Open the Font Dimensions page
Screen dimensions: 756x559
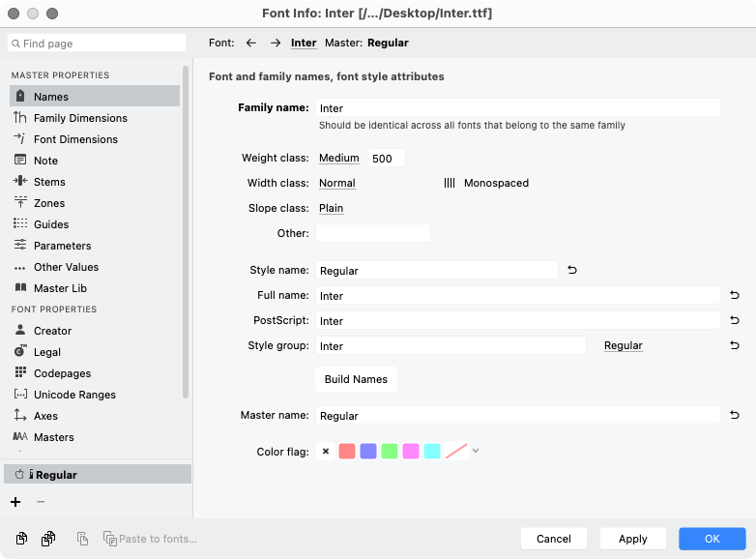pyautogui.click(x=95, y=139)
